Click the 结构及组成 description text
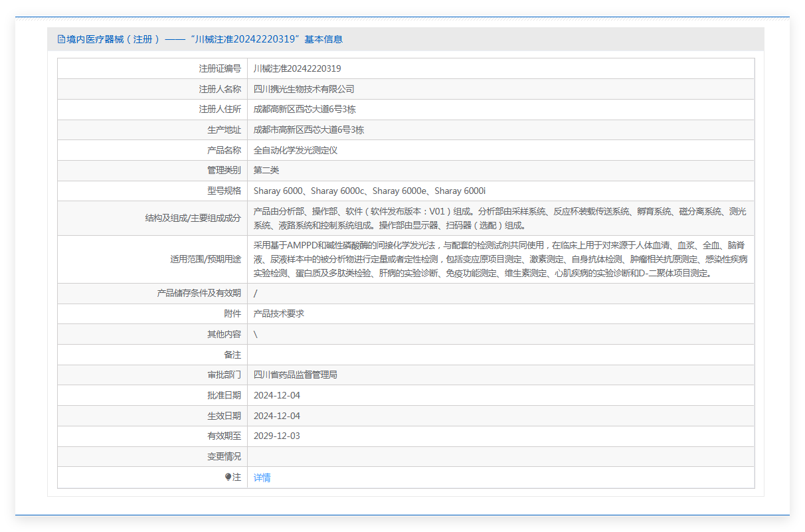805x532 pixels. 499,218
